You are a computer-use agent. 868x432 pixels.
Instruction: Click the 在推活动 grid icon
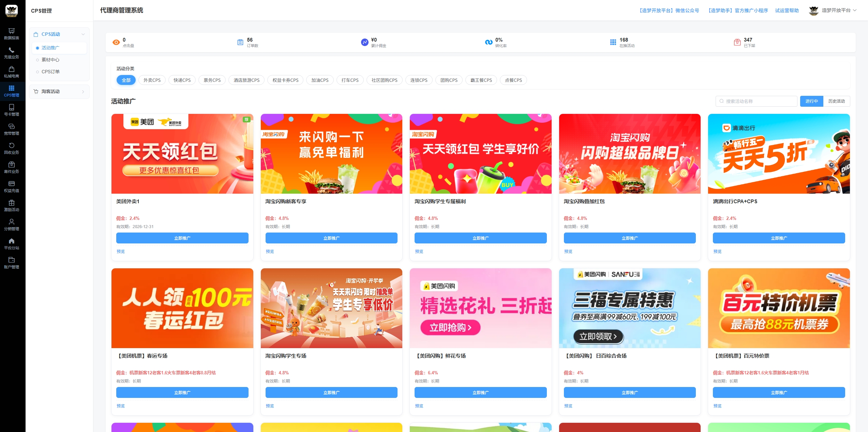click(613, 42)
